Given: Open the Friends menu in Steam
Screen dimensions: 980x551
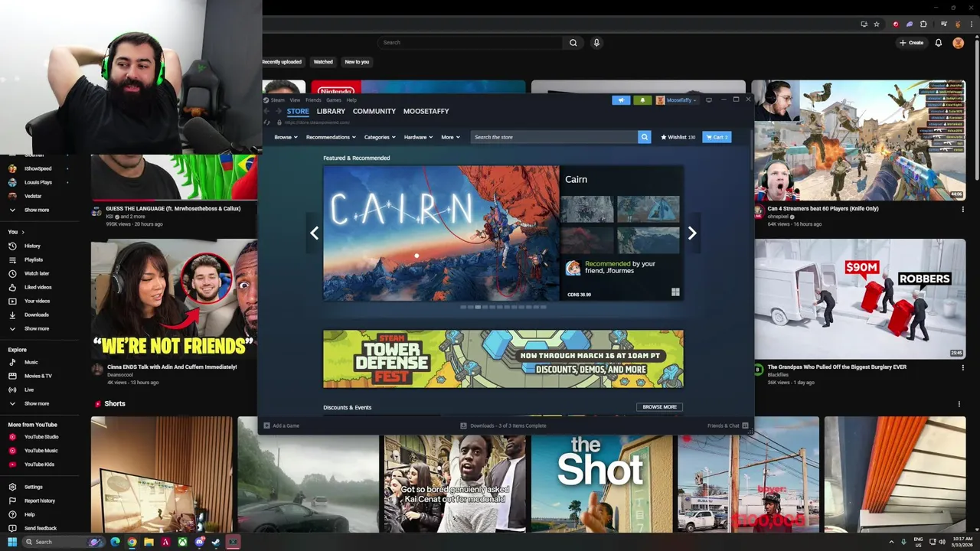Looking at the screenshot, I should tap(313, 100).
